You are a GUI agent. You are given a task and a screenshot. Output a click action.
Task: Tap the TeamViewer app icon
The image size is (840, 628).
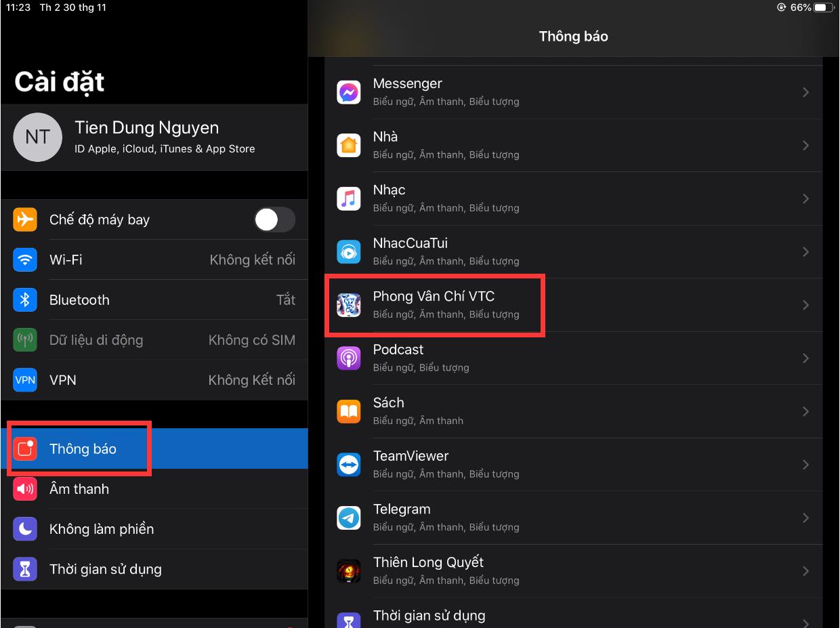(349, 464)
